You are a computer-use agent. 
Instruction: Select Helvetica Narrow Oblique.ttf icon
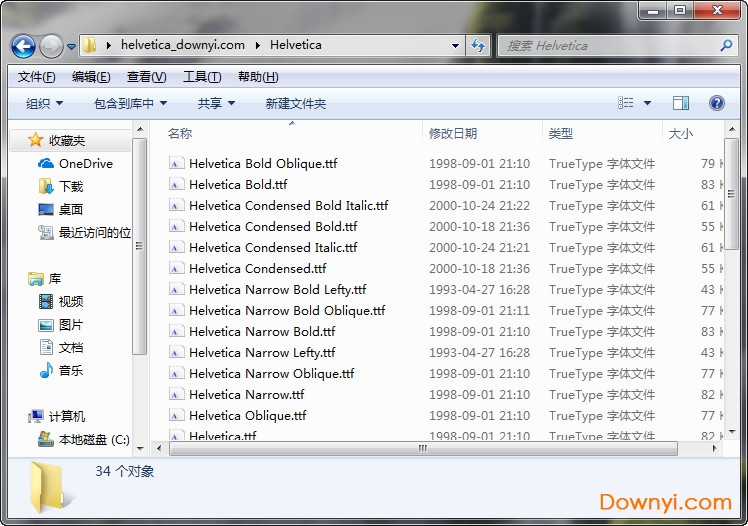[x=176, y=373]
